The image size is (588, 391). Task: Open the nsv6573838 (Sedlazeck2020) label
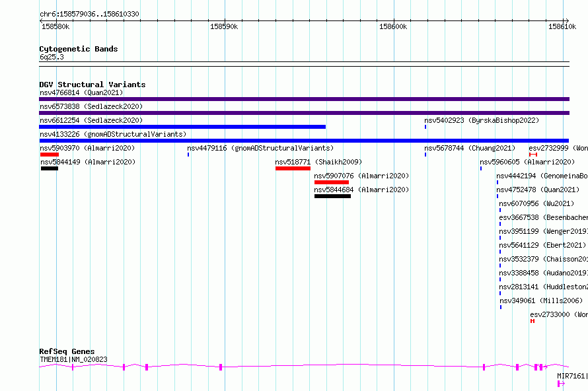(x=91, y=106)
